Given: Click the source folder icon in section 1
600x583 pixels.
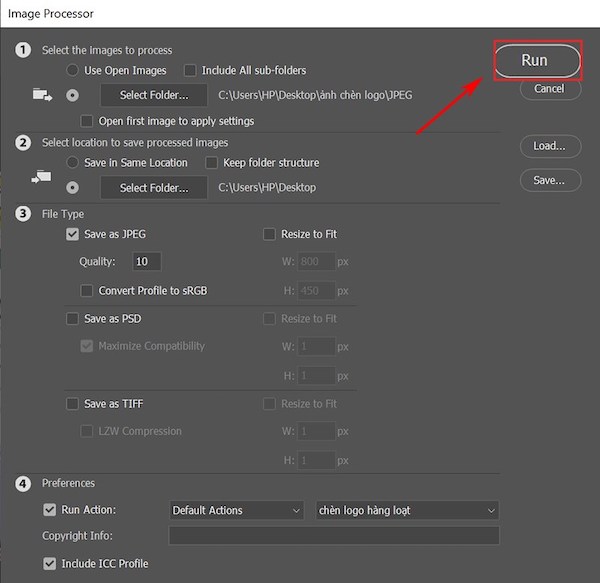Looking at the screenshot, I should [x=42, y=95].
